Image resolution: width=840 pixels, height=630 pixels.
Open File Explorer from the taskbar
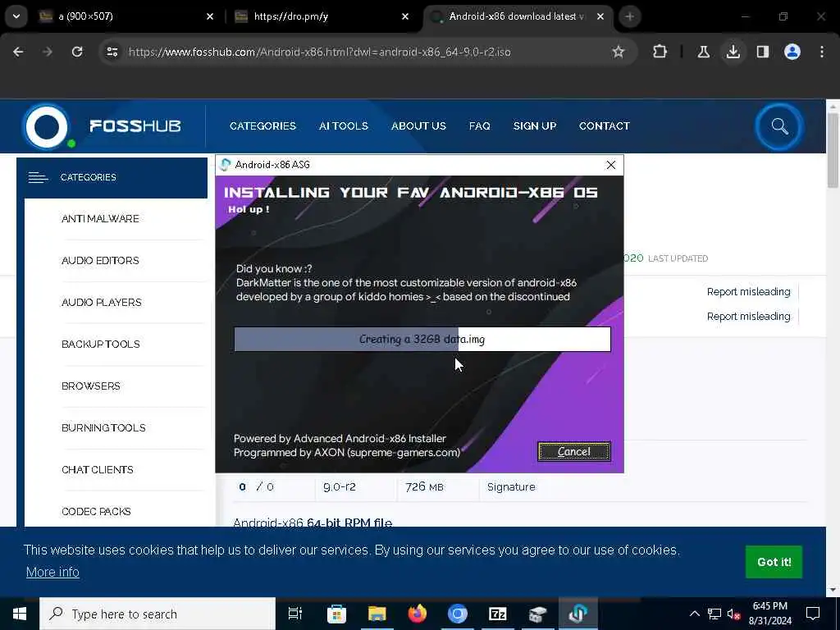click(x=377, y=614)
